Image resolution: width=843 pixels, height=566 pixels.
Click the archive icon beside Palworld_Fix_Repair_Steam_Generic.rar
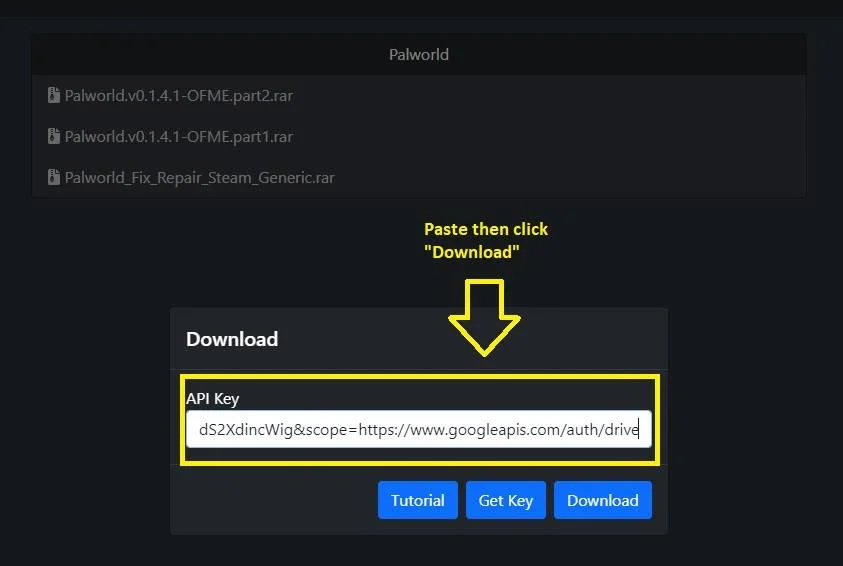point(54,177)
